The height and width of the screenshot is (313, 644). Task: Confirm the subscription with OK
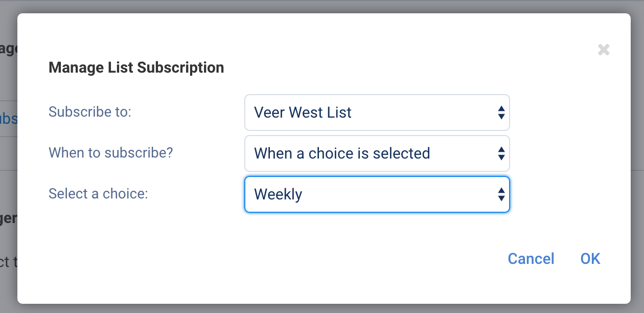[x=590, y=259]
